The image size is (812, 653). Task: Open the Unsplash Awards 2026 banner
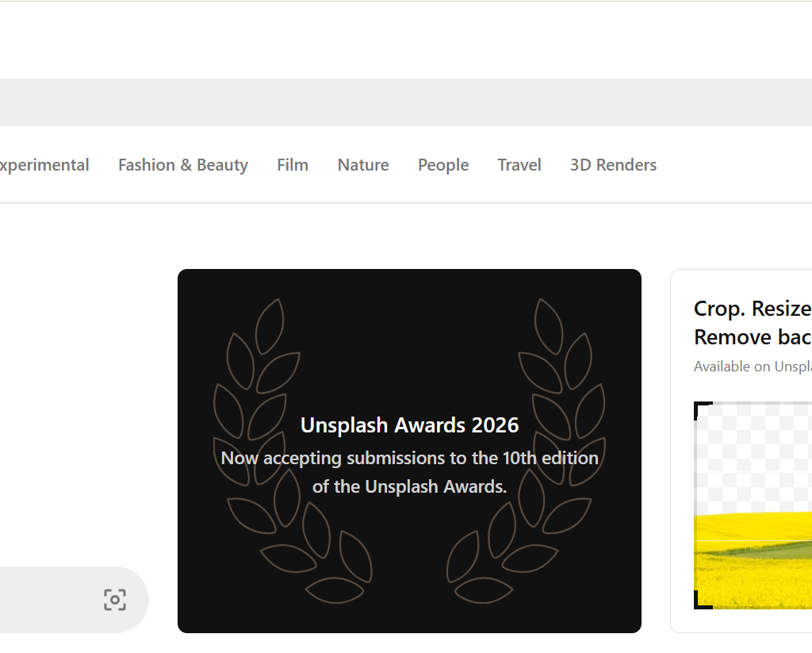[410, 451]
